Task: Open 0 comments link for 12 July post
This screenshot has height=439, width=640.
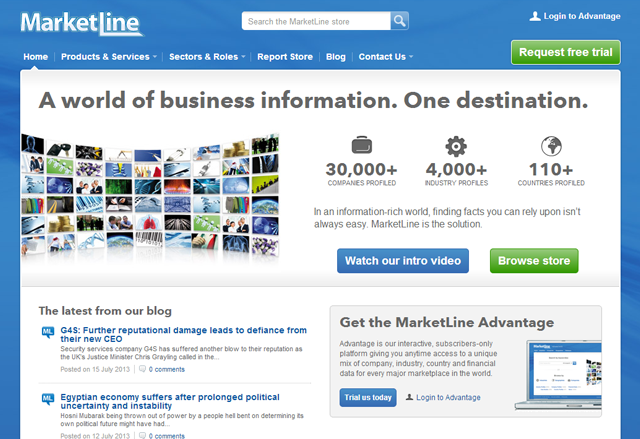Action: point(167,436)
